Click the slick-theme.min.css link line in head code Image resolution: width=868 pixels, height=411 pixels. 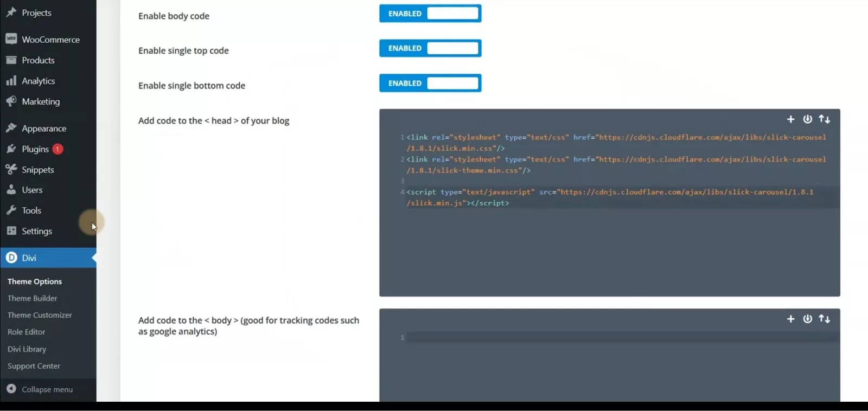pyautogui.click(x=616, y=165)
